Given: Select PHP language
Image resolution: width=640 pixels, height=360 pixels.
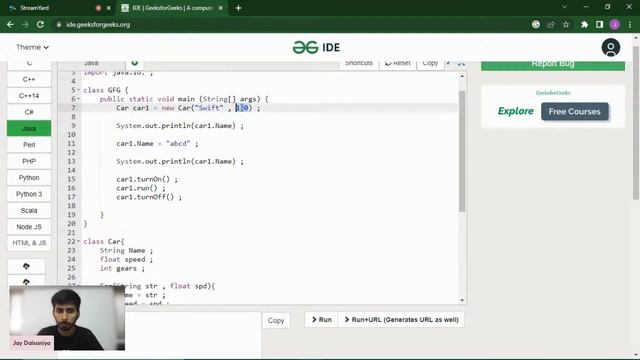Looking at the screenshot, I should pyautogui.click(x=29, y=161).
